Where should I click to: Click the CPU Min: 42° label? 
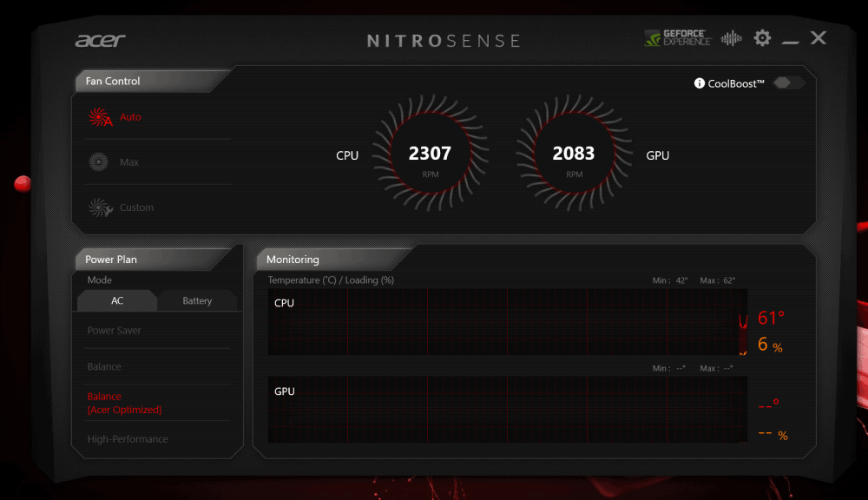[x=670, y=280]
